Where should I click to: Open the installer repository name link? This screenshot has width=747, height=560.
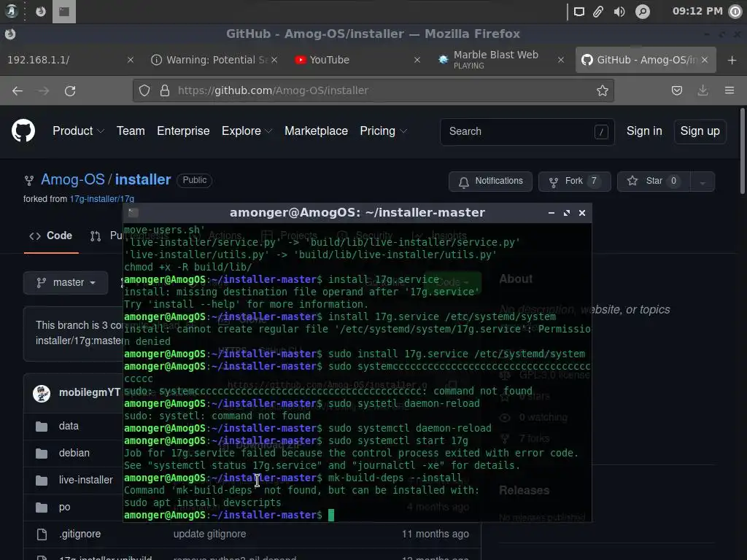pyautogui.click(x=143, y=179)
